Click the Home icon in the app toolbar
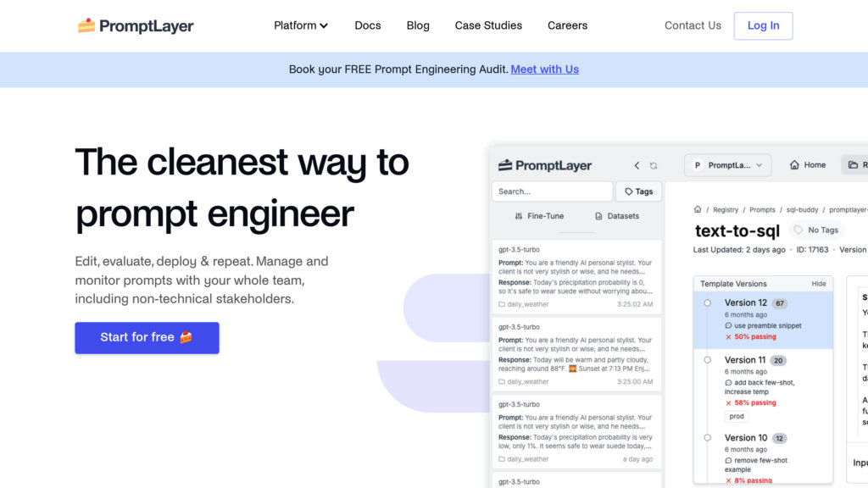Viewport: 868px width, 488px height. 794,165
